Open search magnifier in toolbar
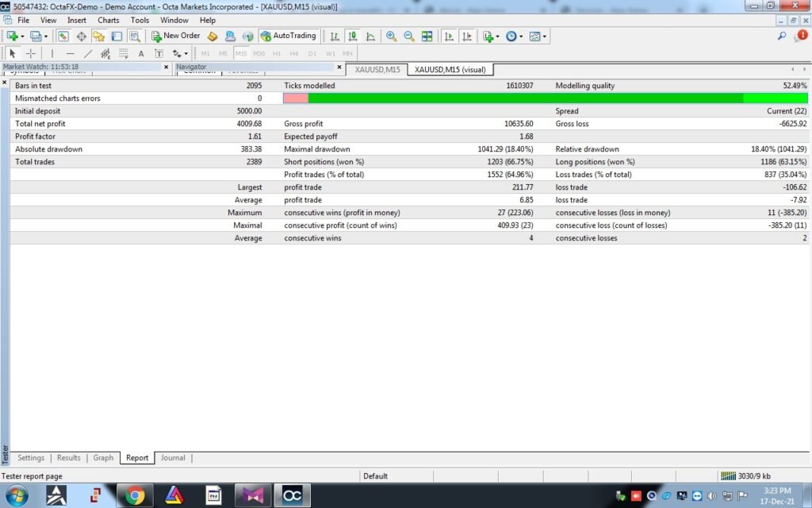812x508 pixels. coord(782,36)
